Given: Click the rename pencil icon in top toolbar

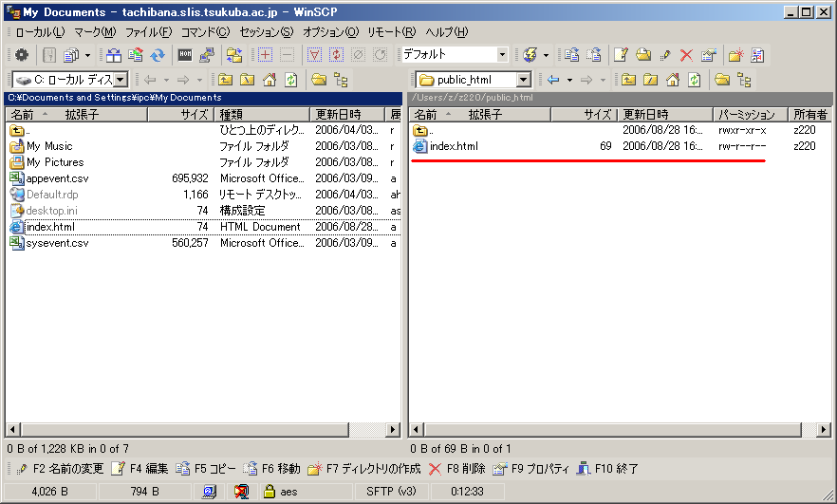Looking at the screenshot, I should click(x=664, y=54).
